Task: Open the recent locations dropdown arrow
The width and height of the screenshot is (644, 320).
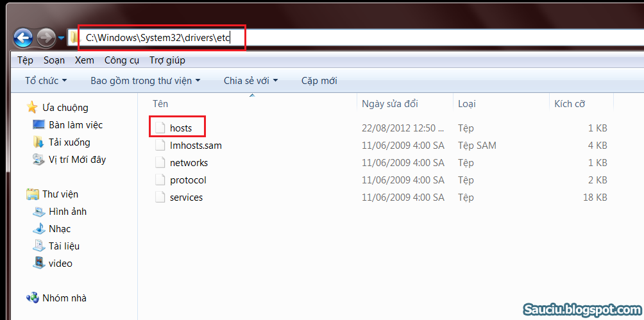Action: pos(61,38)
